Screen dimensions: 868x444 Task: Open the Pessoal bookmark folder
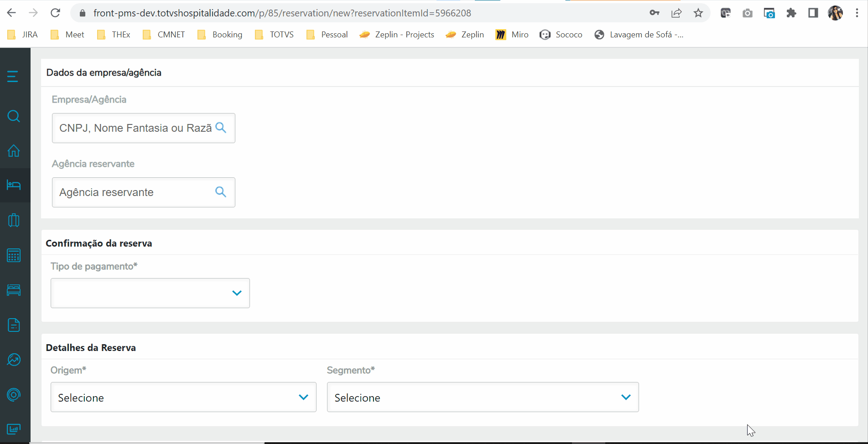click(327, 35)
